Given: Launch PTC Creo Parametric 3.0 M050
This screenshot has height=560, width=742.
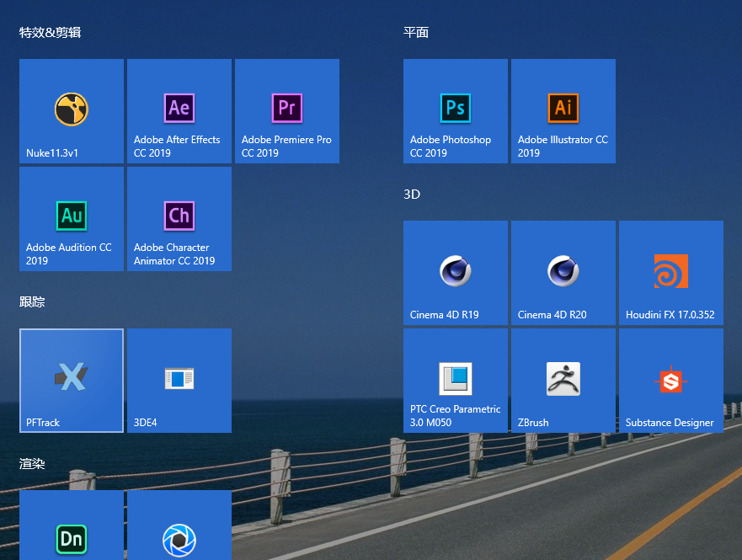Looking at the screenshot, I should [x=456, y=381].
